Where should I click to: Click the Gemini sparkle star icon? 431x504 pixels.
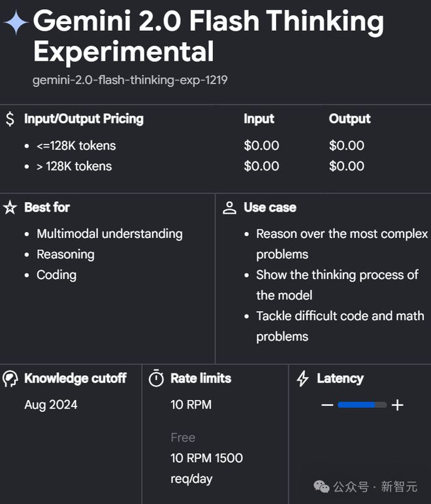16,22
